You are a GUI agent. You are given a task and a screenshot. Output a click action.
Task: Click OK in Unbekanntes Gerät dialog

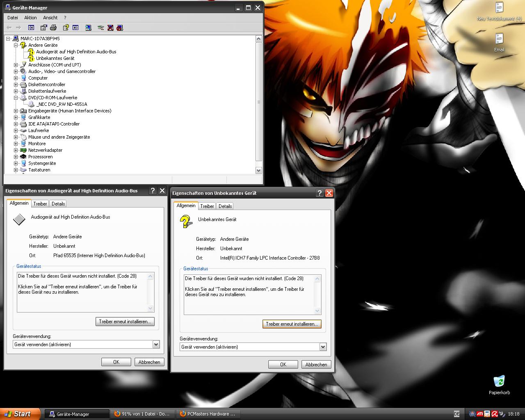click(x=283, y=365)
